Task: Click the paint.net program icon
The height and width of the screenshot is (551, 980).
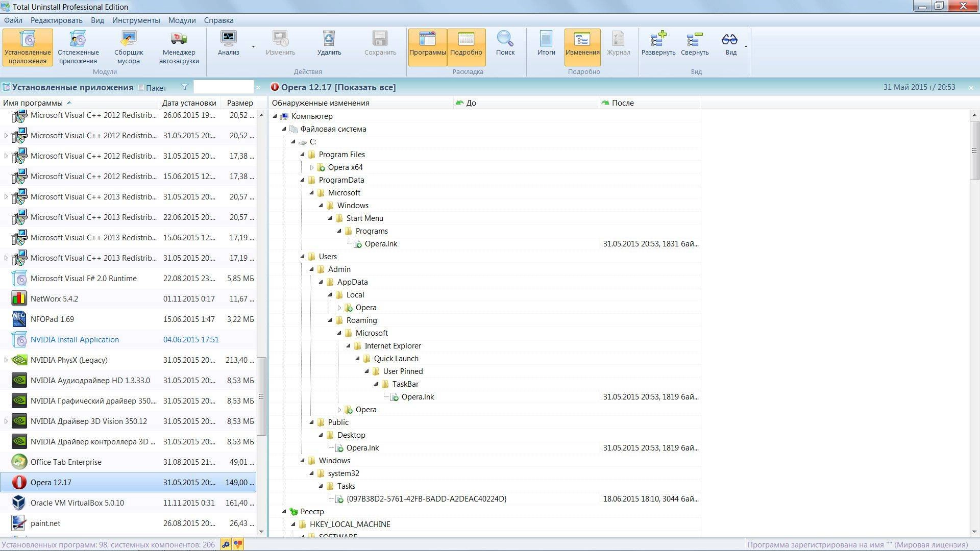Action: (x=19, y=523)
